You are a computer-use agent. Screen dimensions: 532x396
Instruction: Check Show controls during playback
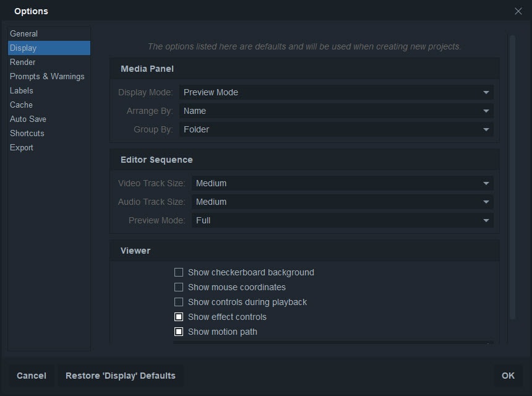179,302
